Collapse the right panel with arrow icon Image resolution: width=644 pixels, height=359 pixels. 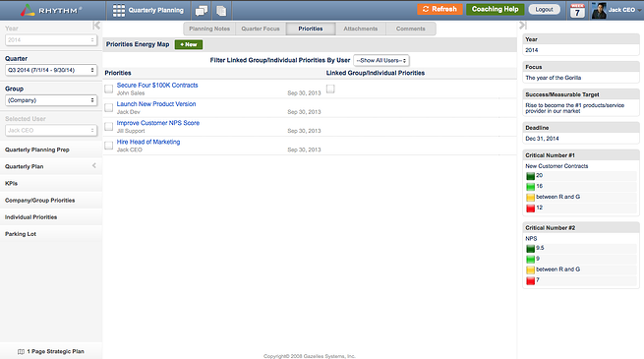tap(522, 26)
